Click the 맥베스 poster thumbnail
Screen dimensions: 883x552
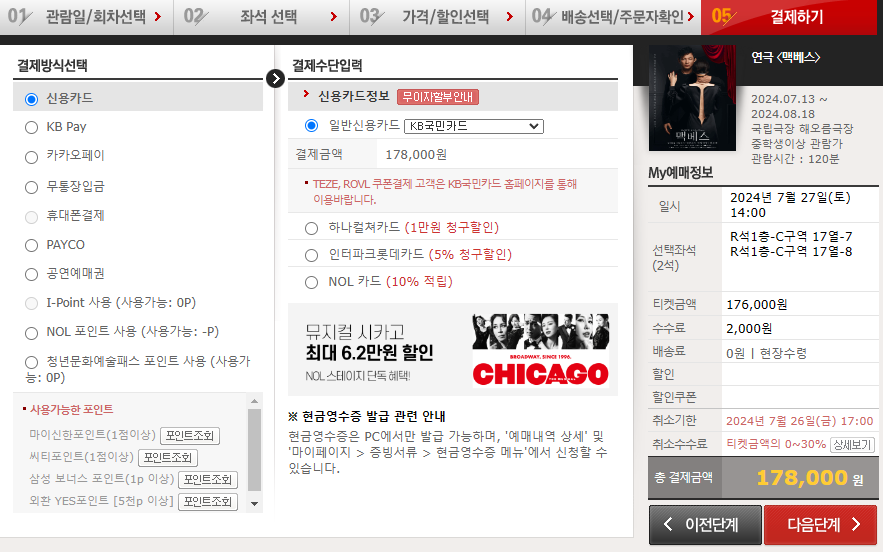(692, 98)
